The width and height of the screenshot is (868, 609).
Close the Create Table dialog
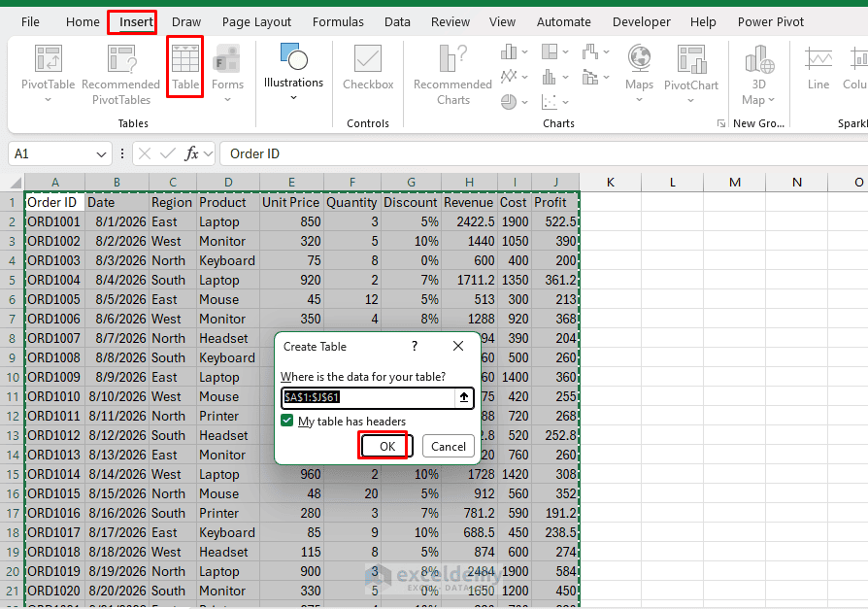point(458,346)
